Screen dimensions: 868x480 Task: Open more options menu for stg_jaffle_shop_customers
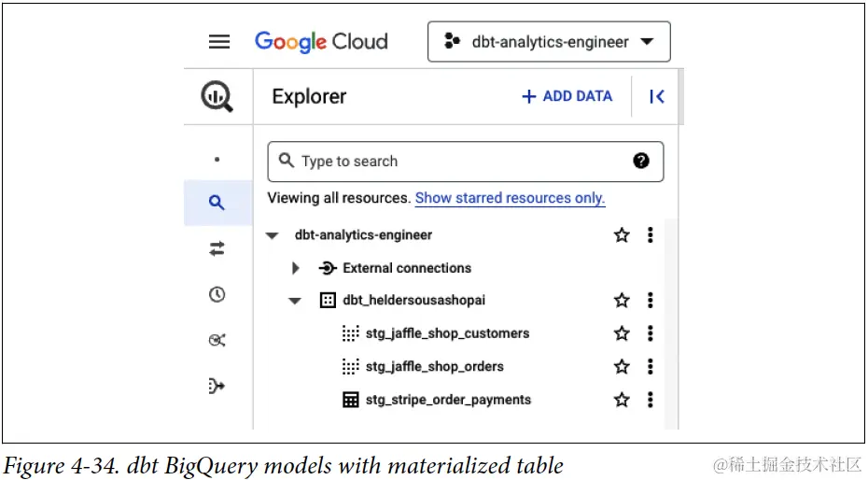(651, 333)
